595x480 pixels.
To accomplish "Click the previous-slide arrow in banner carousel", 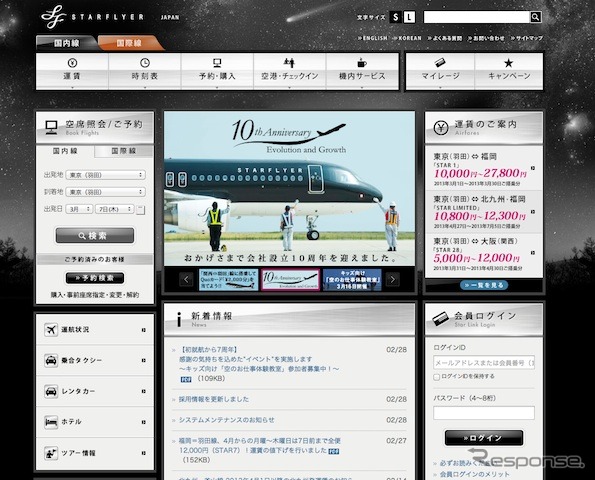I will click(x=186, y=280).
